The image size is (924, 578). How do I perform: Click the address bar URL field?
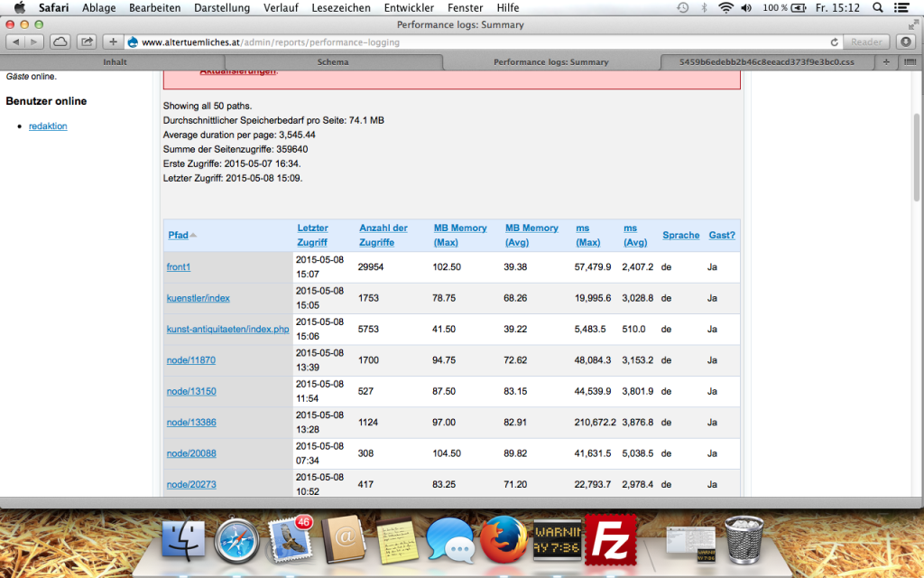(451, 42)
